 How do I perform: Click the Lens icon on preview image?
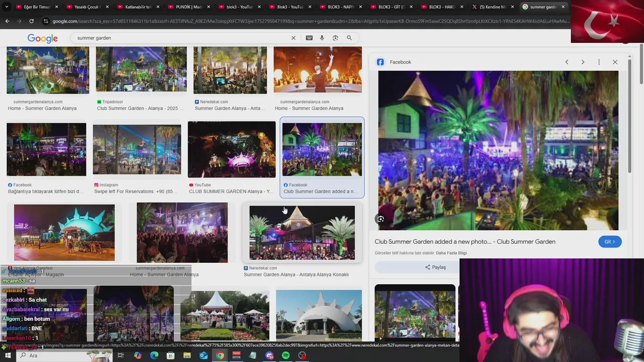(381, 219)
